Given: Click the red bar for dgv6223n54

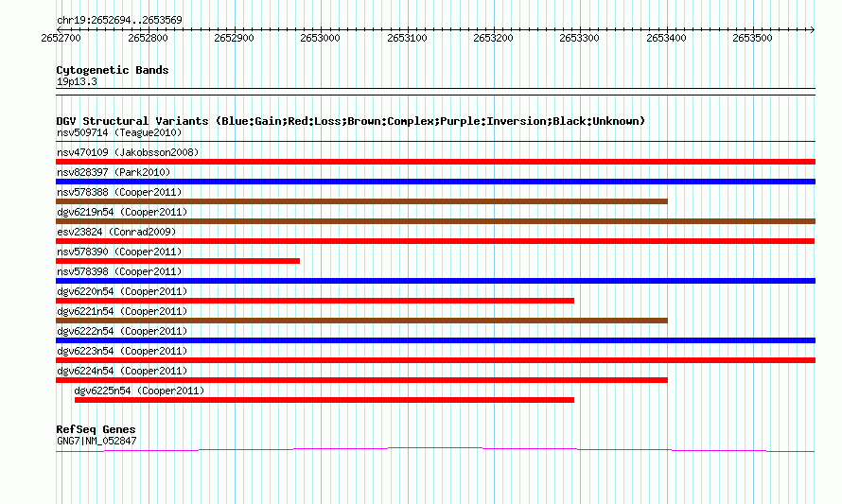Looking at the screenshot, I should tap(435, 360).
